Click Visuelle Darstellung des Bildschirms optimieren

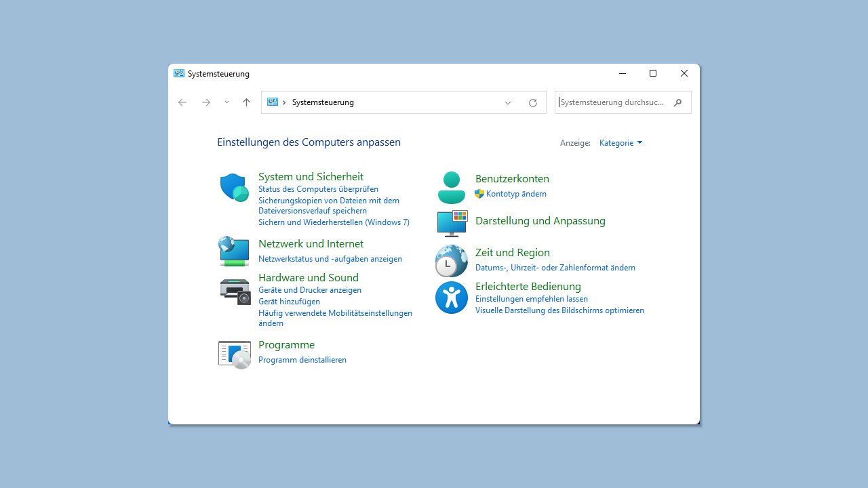559,310
